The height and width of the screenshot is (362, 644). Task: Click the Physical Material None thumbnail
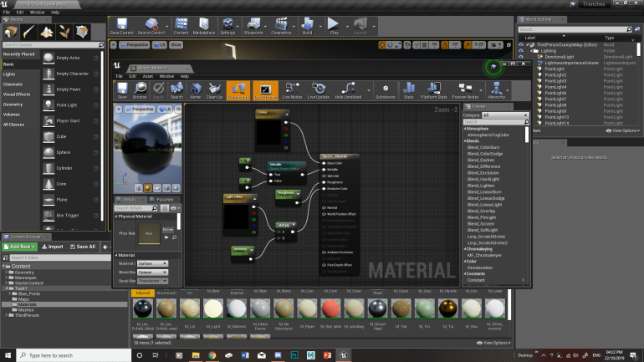click(149, 233)
